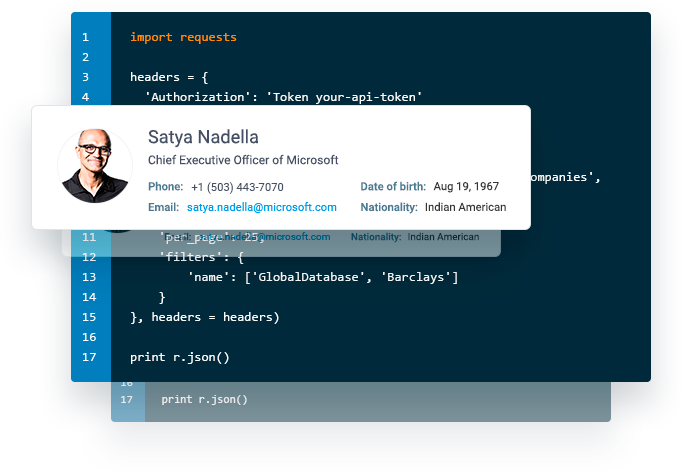Click the "Date of birth:" label
Screen dimensions: 682x472
click(x=393, y=187)
